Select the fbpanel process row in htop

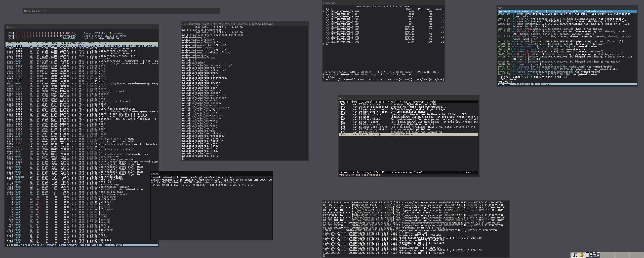[x=82, y=93]
